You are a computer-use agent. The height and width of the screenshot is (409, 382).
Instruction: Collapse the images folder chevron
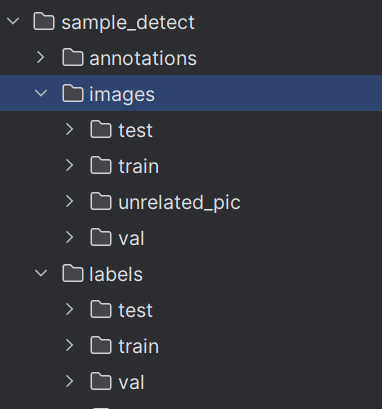41,93
